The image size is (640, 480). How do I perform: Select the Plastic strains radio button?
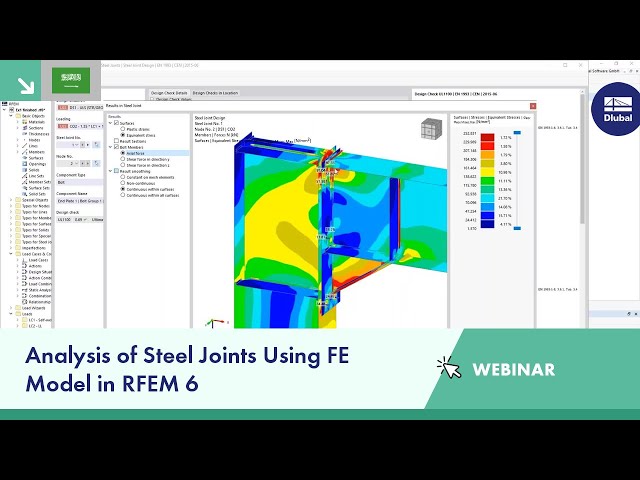[122, 129]
